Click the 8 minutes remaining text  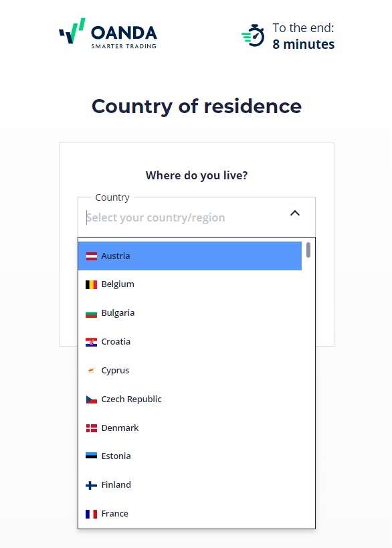(x=303, y=44)
